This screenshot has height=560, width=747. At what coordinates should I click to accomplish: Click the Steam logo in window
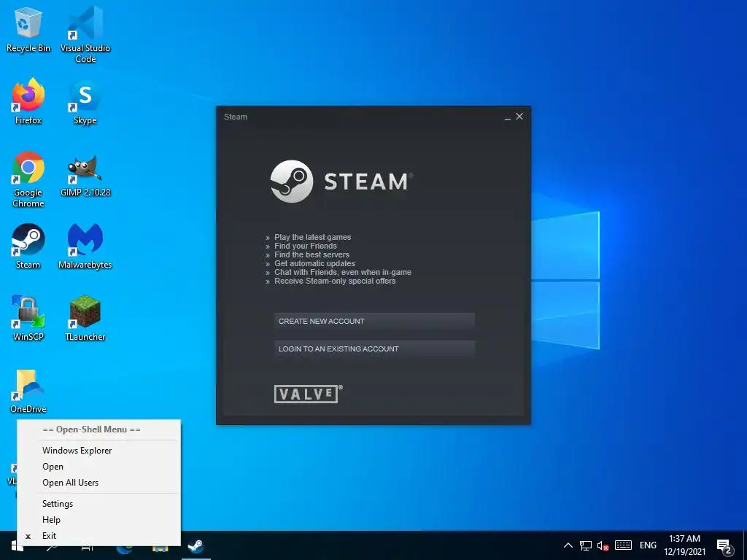tap(341, 182)
